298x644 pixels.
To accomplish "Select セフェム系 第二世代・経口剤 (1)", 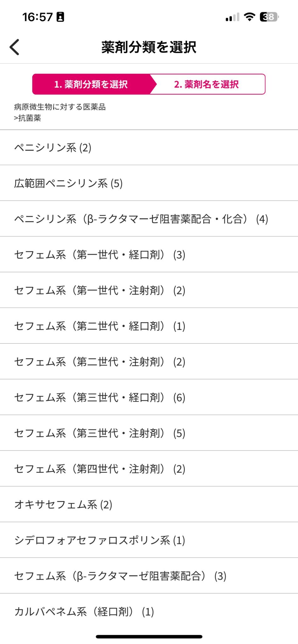I will (x=100, y=326).
